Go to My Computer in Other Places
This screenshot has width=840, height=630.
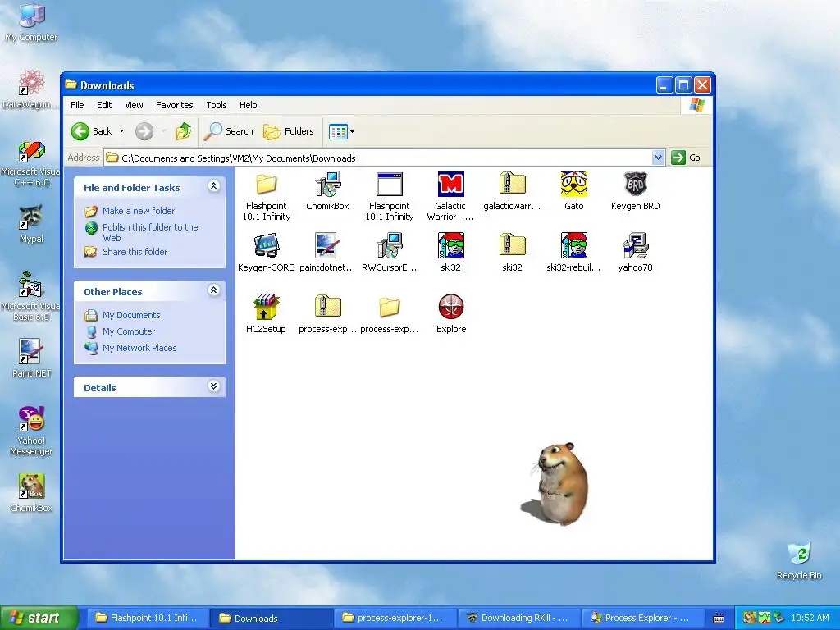[129, 331]
